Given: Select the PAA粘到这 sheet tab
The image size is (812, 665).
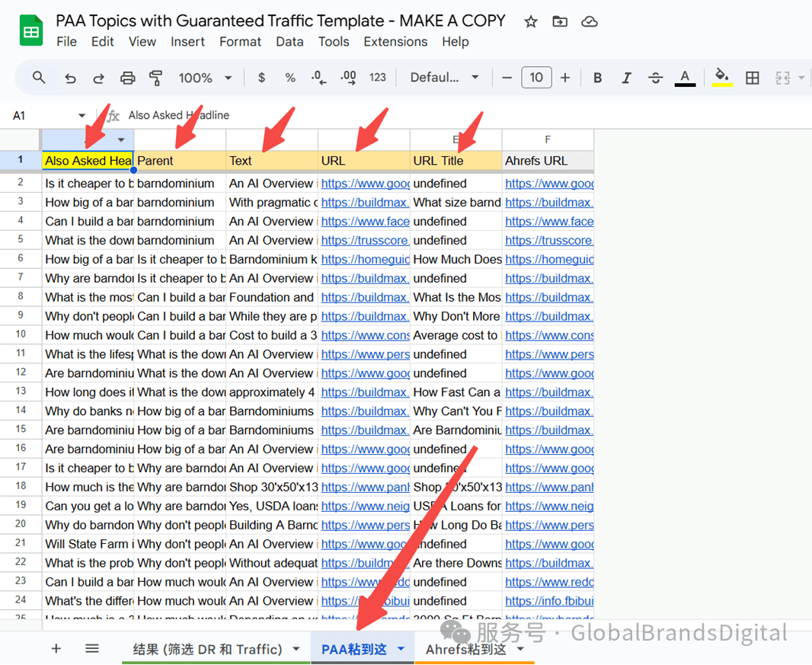Looking at the screenshot, I should [353, 649].
